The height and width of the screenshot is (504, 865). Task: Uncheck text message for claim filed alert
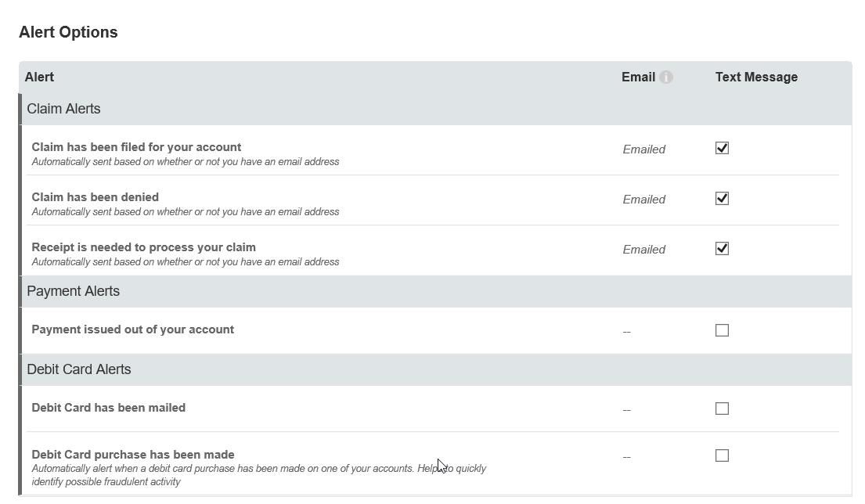(722, 148)
